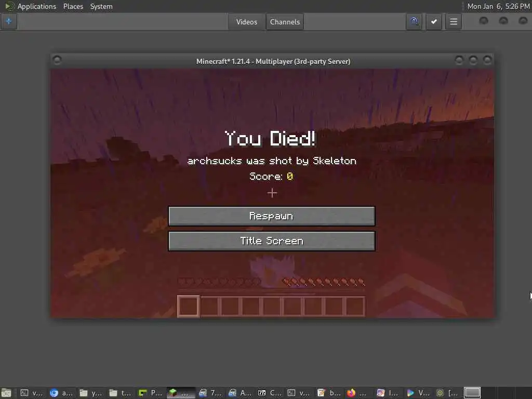Open the media player taskbar entry labeled V...

tap(418, 393)
